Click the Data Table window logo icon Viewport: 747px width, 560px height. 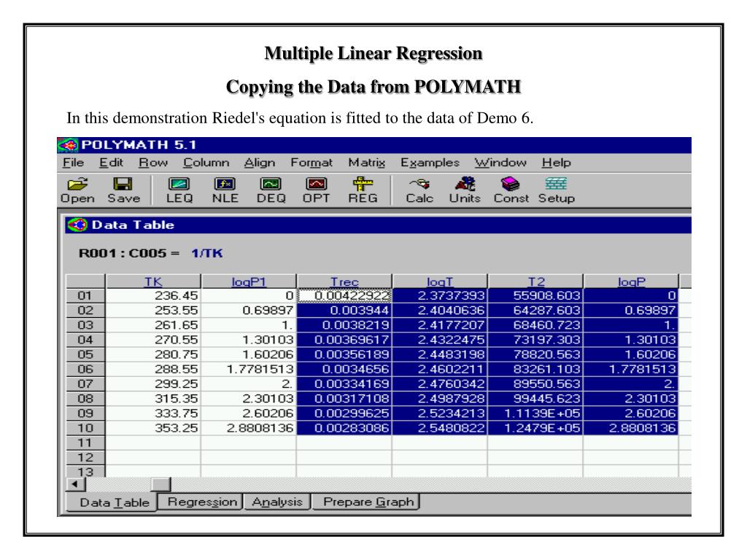click(x=77, y=225)
